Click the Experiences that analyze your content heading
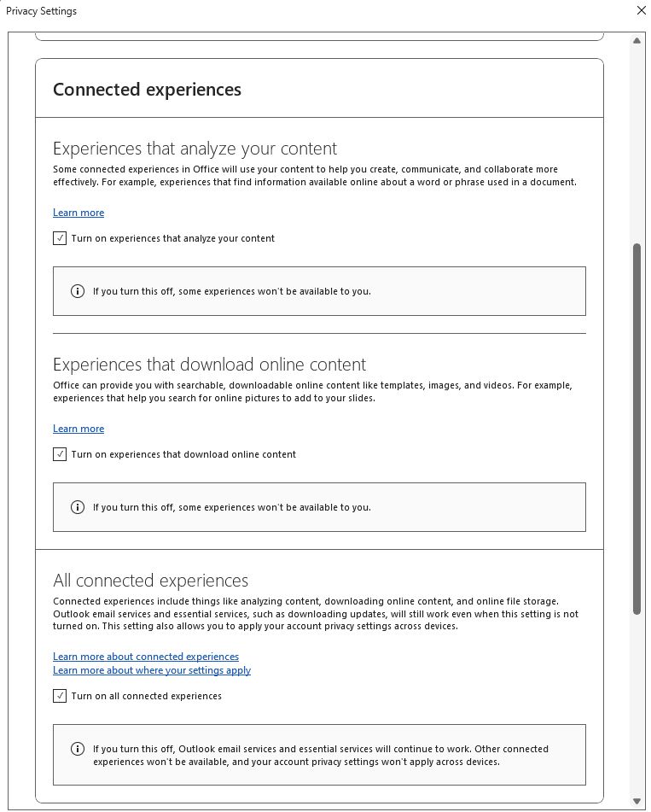Viewport: 651px width, 812px height. click(195, 148)
